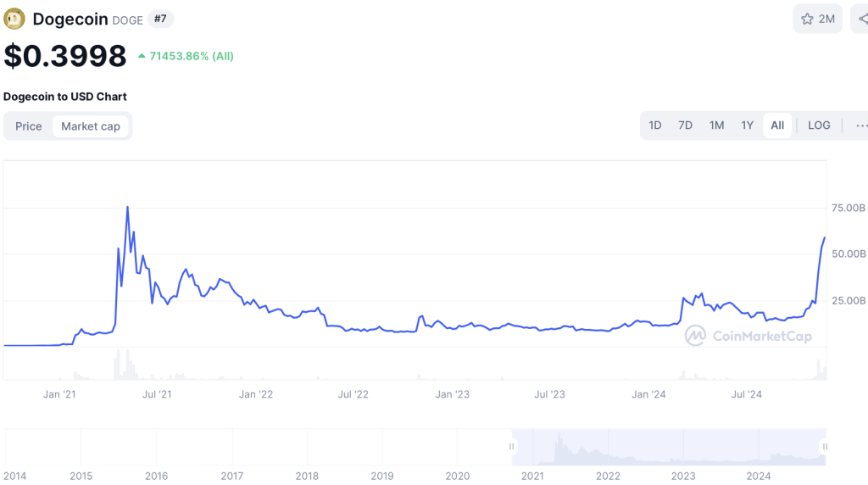Set chart range to 1D
The width and height of the screenshot is (868, 485).
(655, 125)
